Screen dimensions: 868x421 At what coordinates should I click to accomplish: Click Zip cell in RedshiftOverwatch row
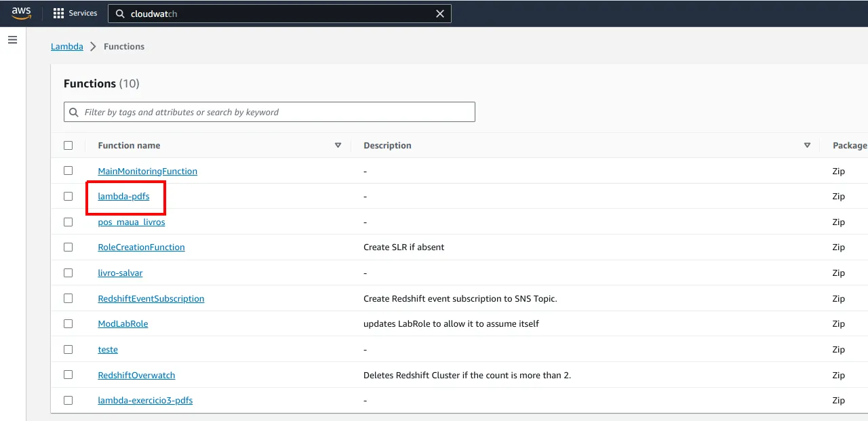(x=838, y=375)
